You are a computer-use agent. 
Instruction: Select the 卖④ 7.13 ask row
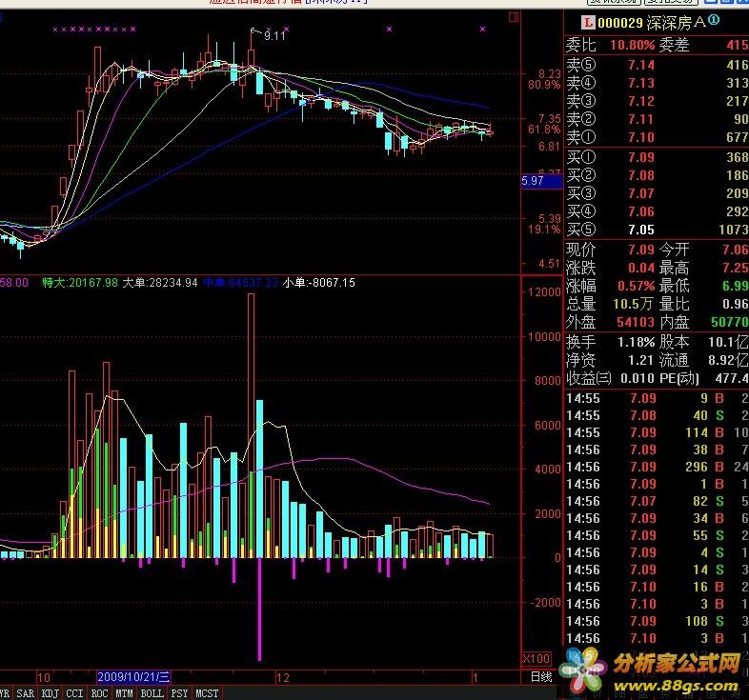click(x=657, y=83)
